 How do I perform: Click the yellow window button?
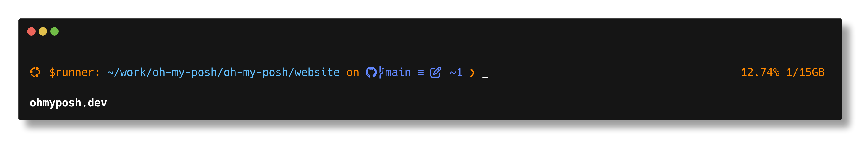point(43,31)
